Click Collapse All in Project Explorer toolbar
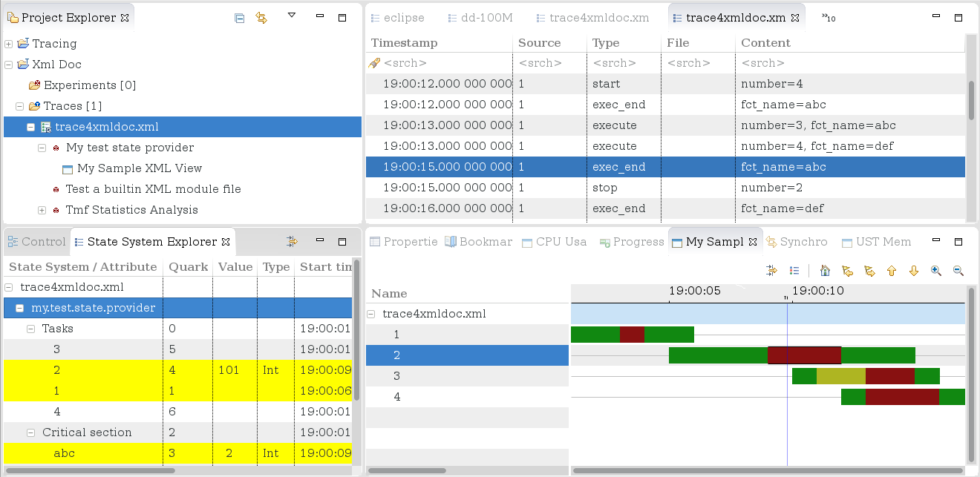Image resolution: width=980 pixels, height=477 pixels. pyautogui.click(x=239, y=18)
